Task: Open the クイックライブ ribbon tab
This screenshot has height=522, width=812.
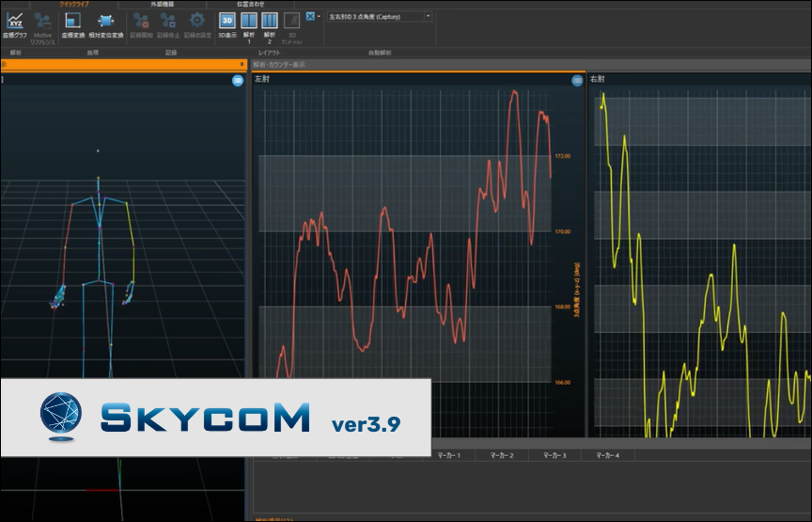Action: (x=74, y=4)
